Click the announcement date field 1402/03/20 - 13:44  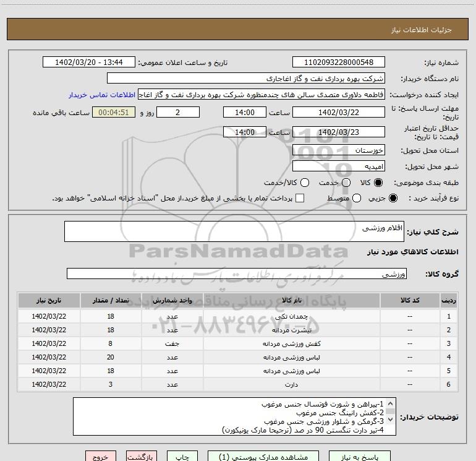(x=89, y=62)
